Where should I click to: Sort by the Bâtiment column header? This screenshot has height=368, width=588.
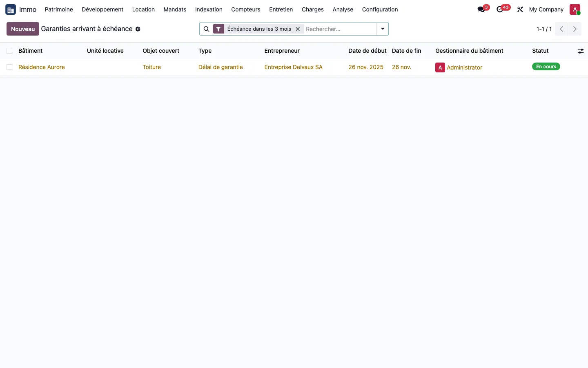(x=31, y=51)
